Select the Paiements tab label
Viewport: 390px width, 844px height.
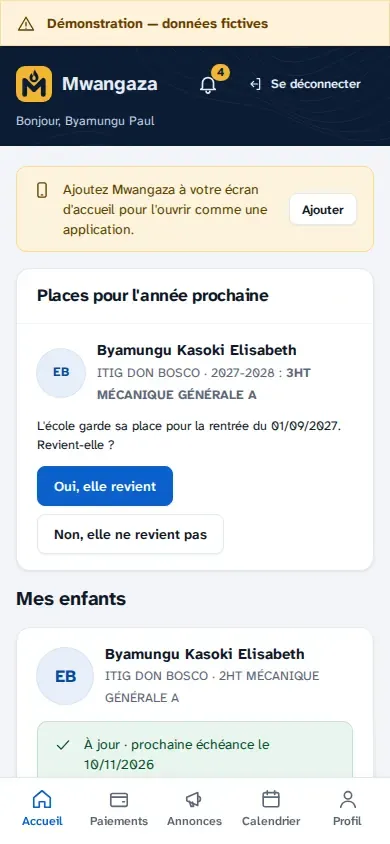(x=118, y=821)
